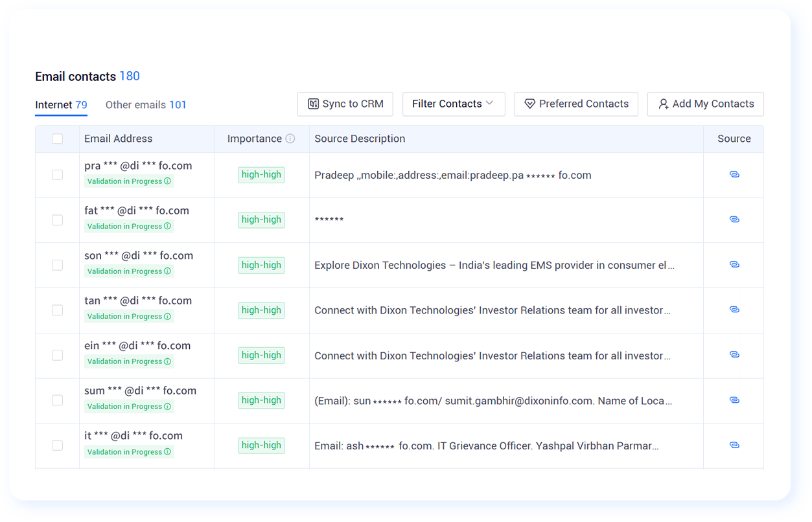Click description starting '(Email): sun'
This screenshot has width=812, height=522.
493,401
